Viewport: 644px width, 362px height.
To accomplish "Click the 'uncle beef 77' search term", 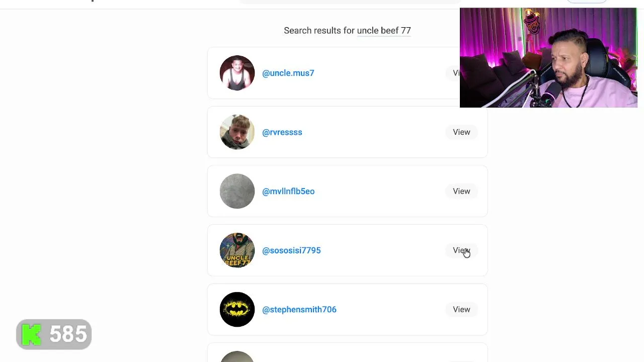I will pyautogui.click(x=384, y=31).
